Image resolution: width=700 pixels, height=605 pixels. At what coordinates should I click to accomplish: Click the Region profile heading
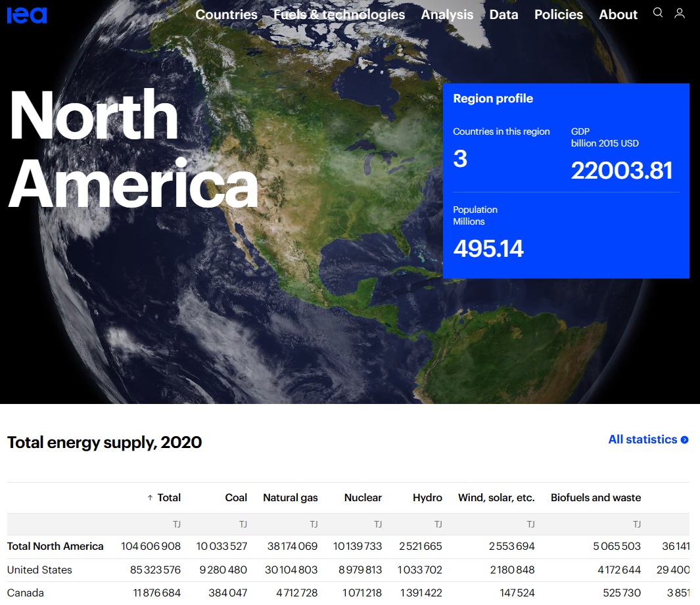(493, 98)
